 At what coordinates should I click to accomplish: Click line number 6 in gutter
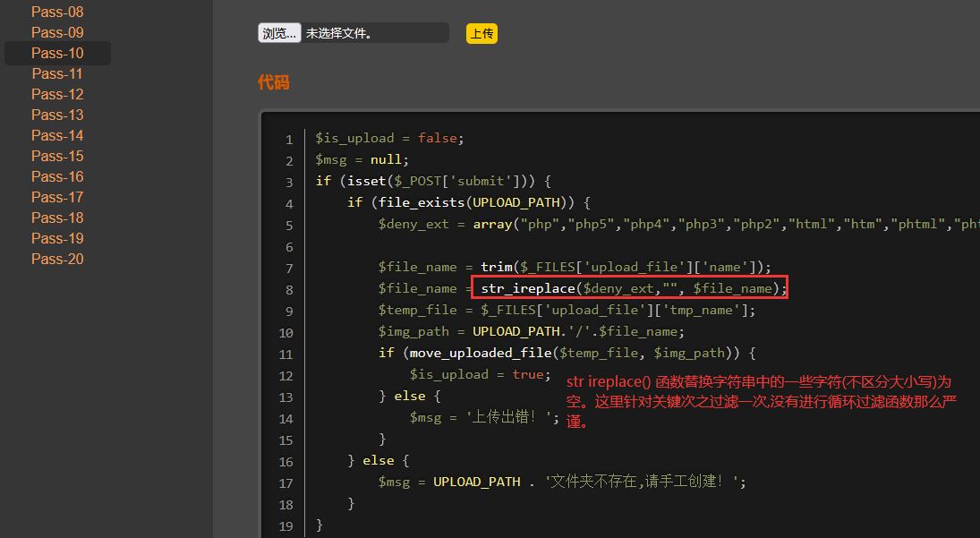pyautogui.click(x=289, y=247)
